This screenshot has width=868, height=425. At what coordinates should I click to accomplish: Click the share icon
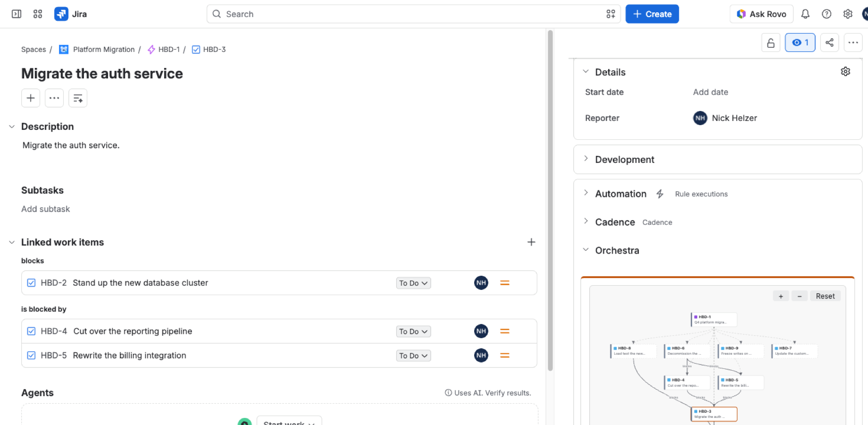829,42
